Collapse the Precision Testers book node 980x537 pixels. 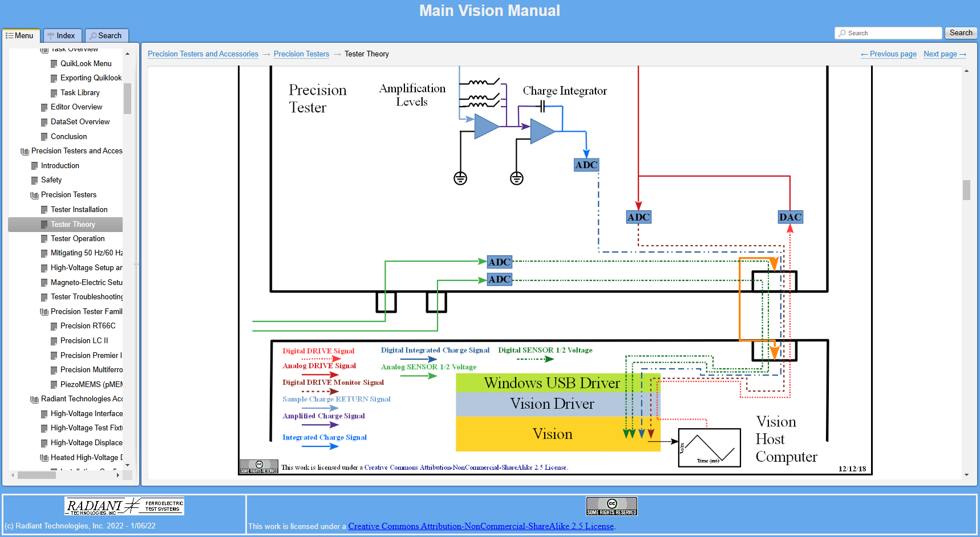point(34,195)
